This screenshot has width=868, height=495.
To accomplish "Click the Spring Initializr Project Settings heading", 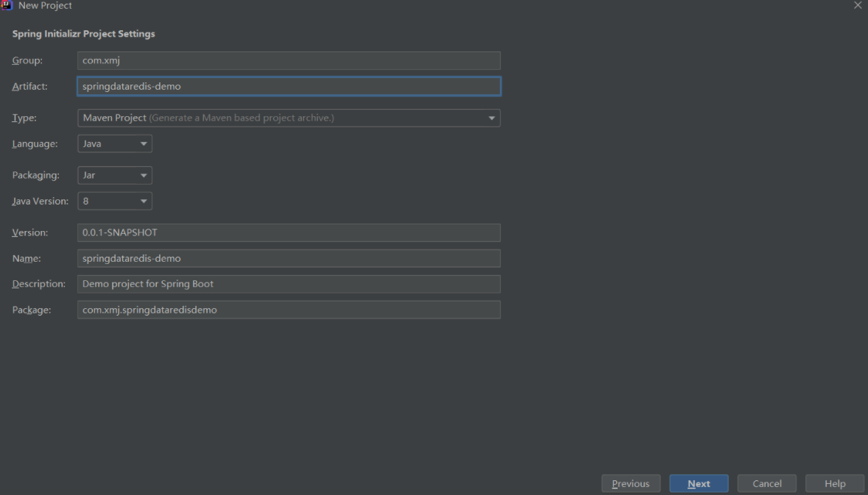I will click(x=84, y=34).
